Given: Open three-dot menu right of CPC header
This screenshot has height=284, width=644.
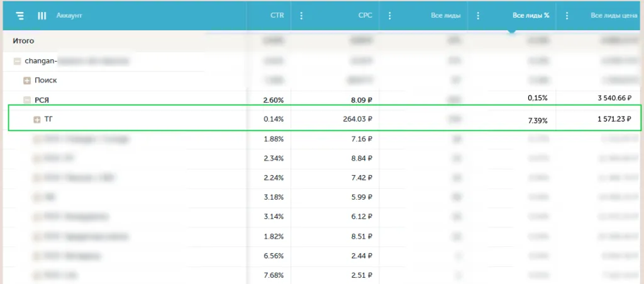Looking at the screenshot, I should [389, 16].
